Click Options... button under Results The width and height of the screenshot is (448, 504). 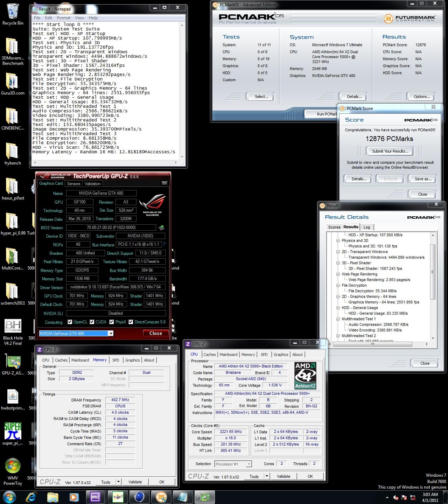point(422,97)
